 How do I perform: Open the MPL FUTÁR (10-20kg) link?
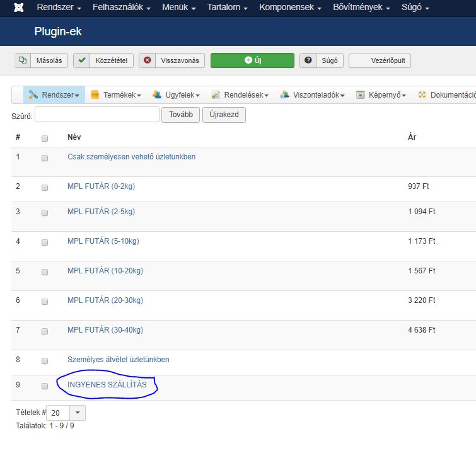coord(105,271)
